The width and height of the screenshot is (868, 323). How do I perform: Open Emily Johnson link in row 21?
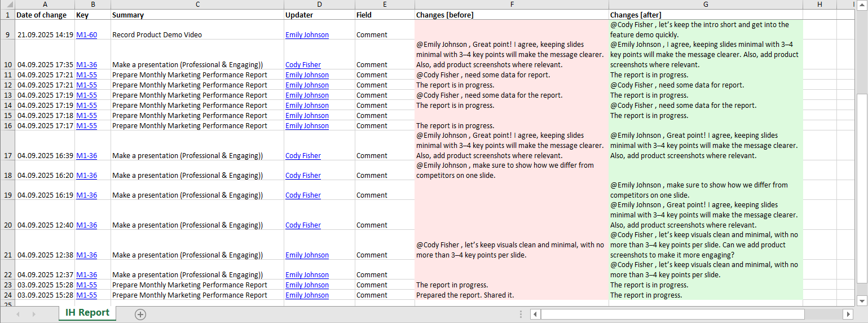[307, 255]
